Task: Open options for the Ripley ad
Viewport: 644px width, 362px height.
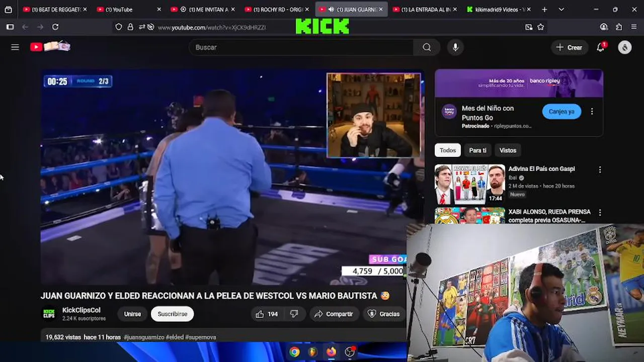Action: click(x=592, y=112)
